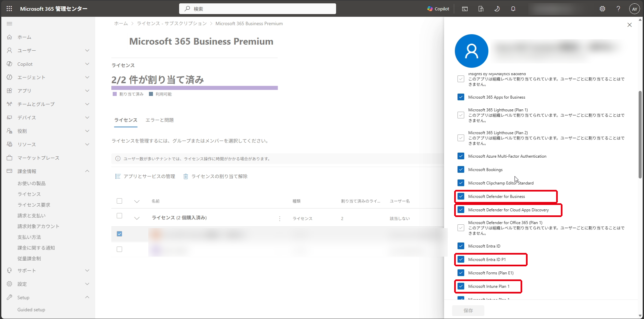This screenshot has width=644, height=319.
Task: Open the more options dots on license row
Action: (280, 218)
